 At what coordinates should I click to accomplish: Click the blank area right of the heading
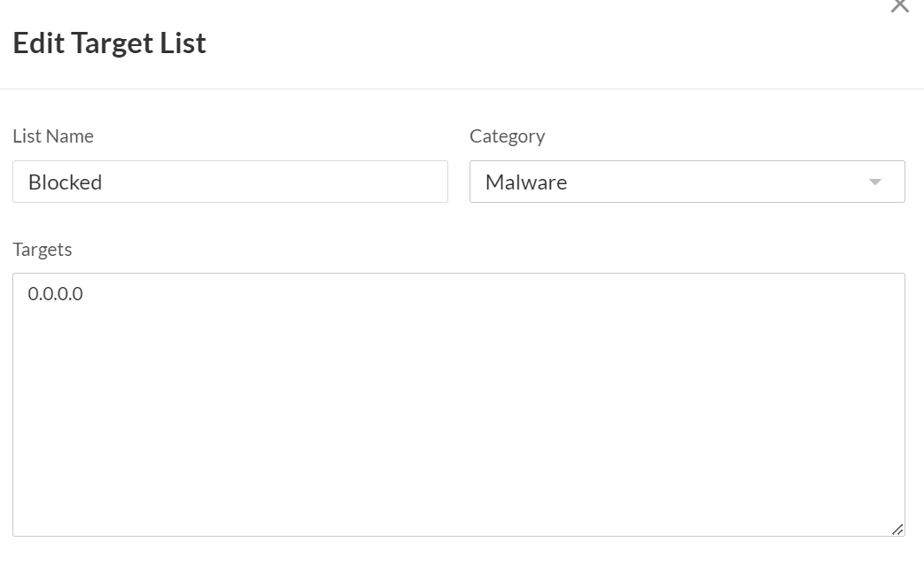point(532,43)
